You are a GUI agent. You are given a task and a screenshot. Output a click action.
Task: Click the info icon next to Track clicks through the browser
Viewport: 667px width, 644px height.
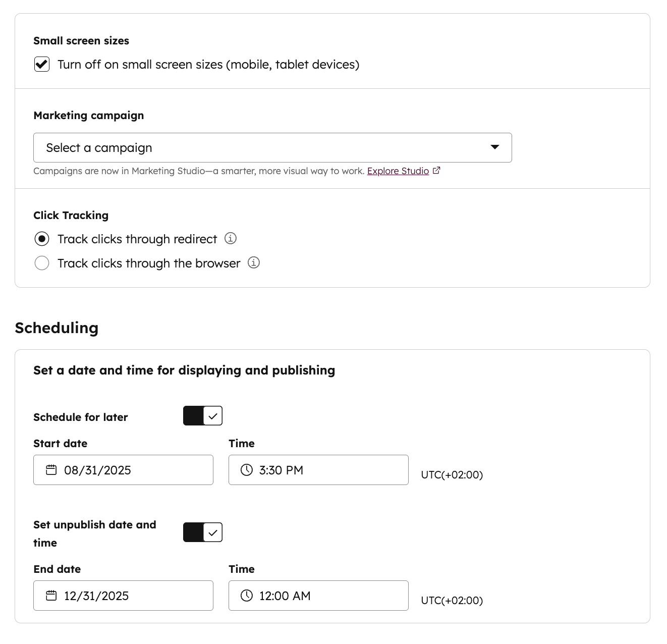[254, 263]
